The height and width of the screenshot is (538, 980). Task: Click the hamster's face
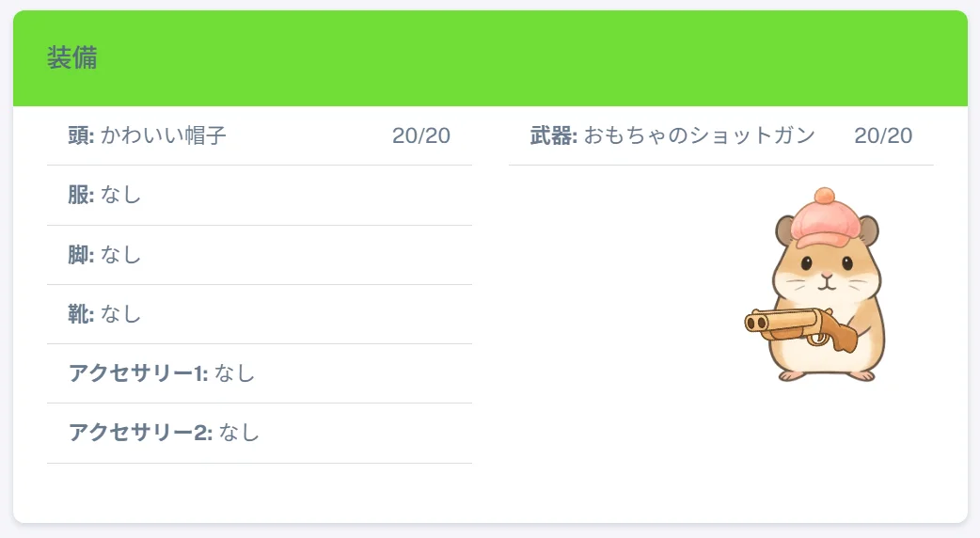pos(827,273)
